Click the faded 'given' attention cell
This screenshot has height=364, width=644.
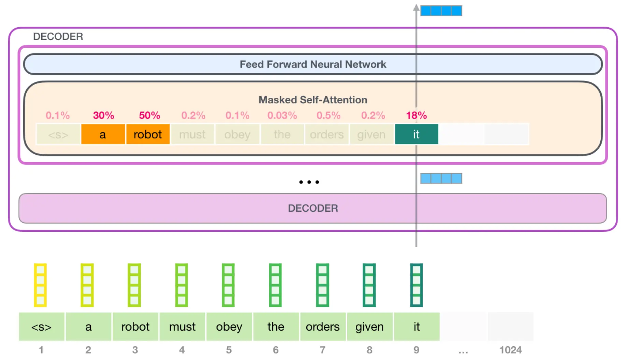(371, 134)
